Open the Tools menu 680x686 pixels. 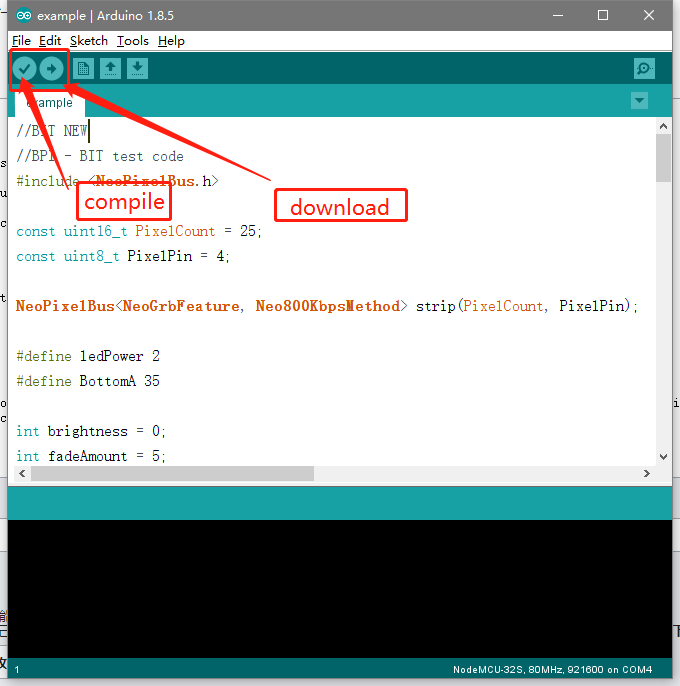coord(133,41)
